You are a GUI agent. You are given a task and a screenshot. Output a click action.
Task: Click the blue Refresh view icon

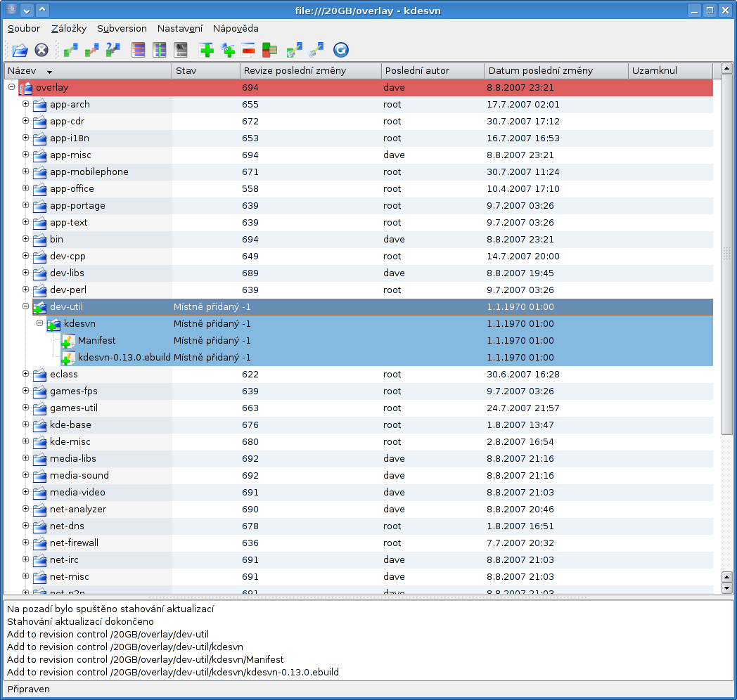(x=341, y=50)
